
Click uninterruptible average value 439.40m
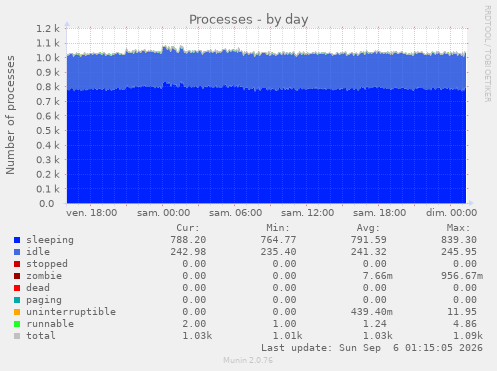[371, 312]
